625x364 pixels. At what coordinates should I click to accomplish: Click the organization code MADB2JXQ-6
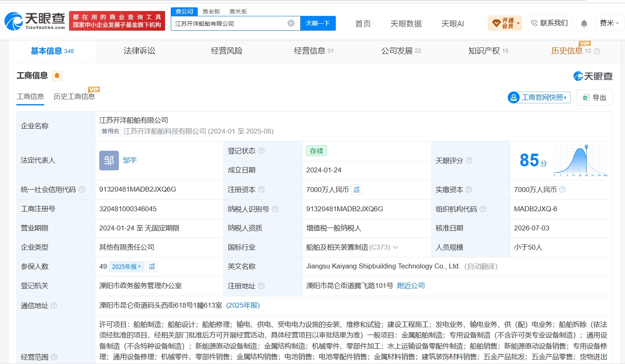tap(536, 209)
